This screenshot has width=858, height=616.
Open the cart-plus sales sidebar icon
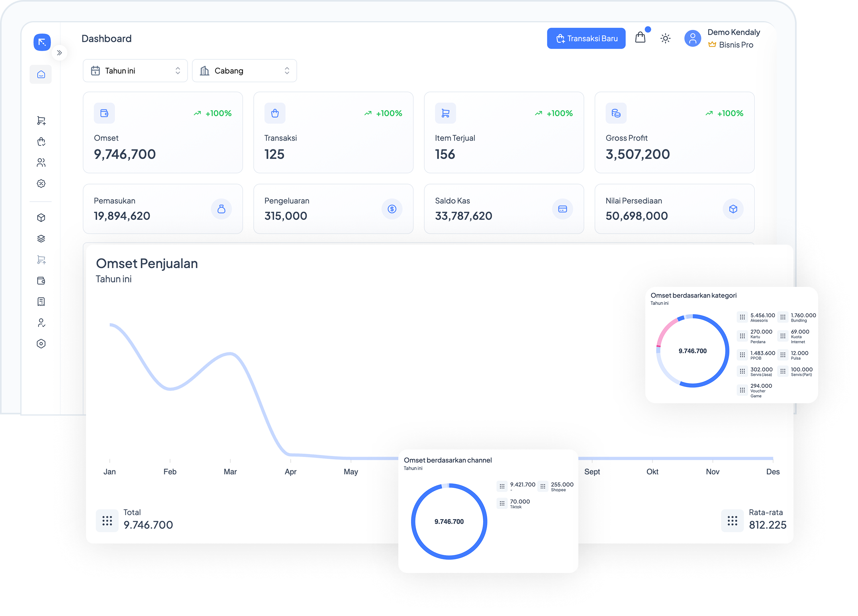pos(41,120)
